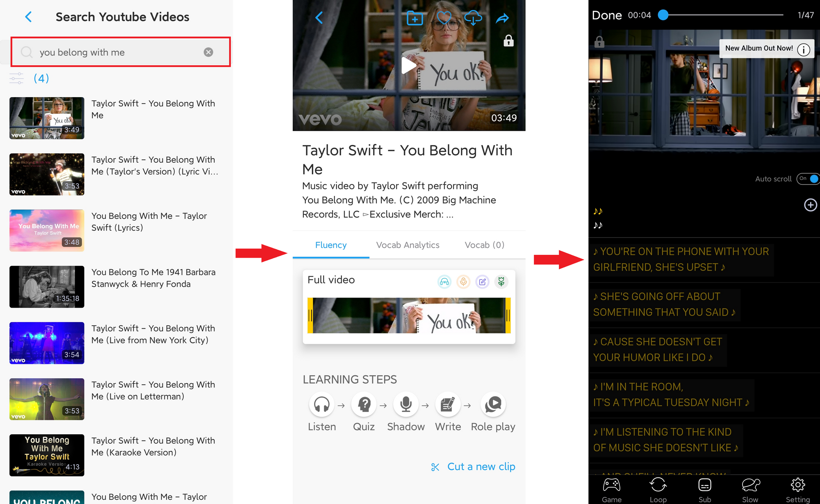
Task: Click headphones listen icon on Full video card
Action: click(x=444, y=282)
